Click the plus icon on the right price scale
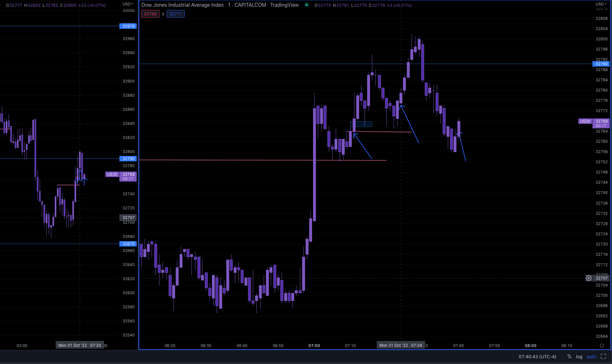This screenshot has height=364, width=612. (x=589, y=278)
